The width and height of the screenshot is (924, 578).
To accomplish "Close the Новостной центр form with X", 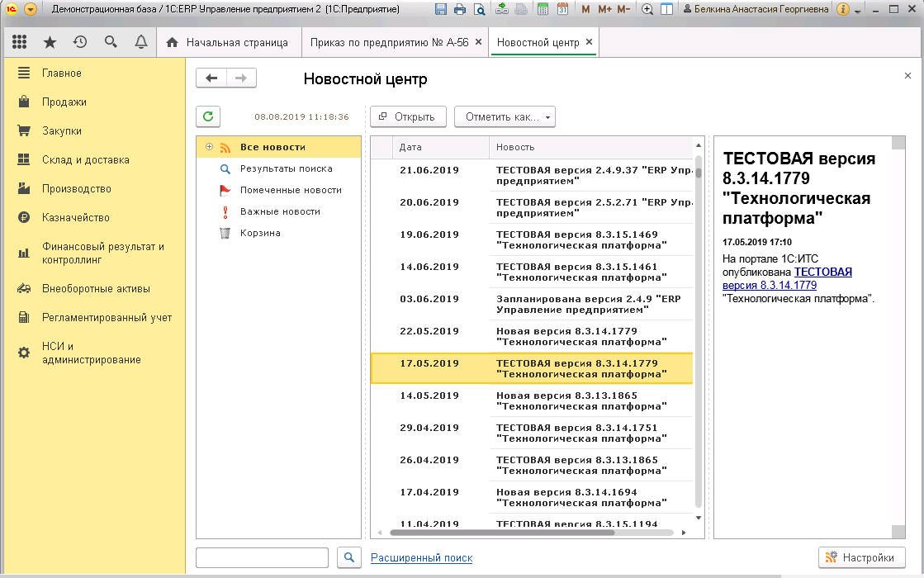I will coord(907,75).
